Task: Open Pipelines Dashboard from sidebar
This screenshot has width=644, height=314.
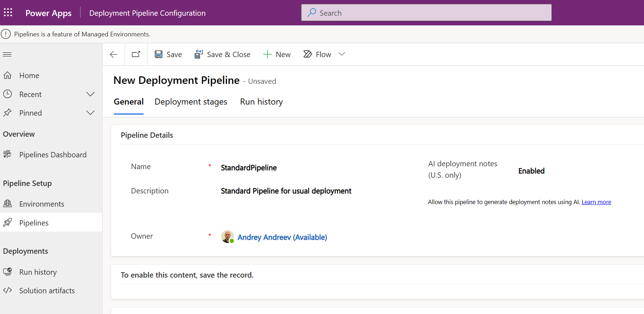Action: click(53, 155)
